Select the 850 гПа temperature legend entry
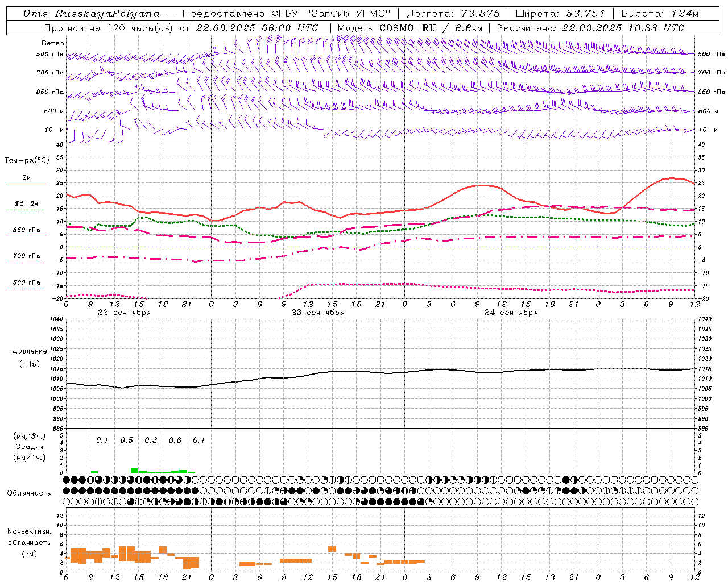 click(x=27, y=230)
